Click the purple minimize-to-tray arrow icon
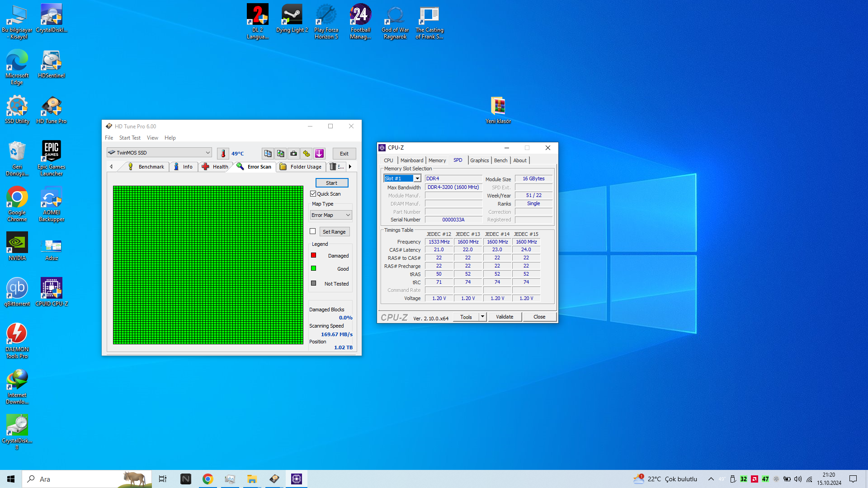 click(x=320, y=154)
